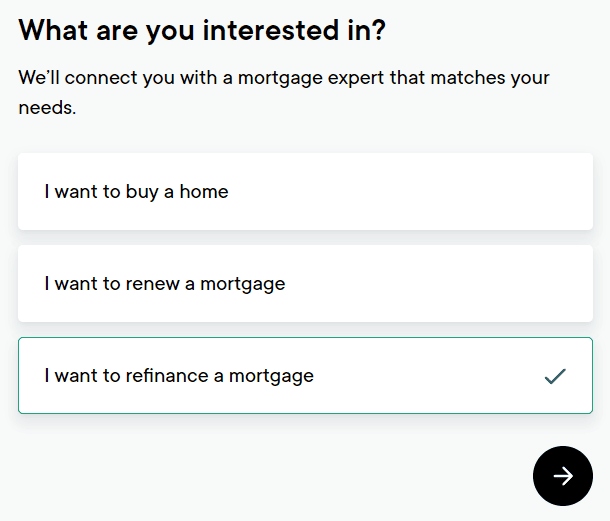Select "I want to buy a home"

pos(305,191)
